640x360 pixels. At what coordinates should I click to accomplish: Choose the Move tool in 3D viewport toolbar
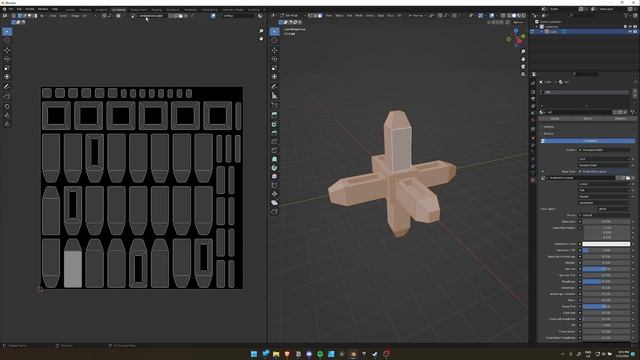274,50
